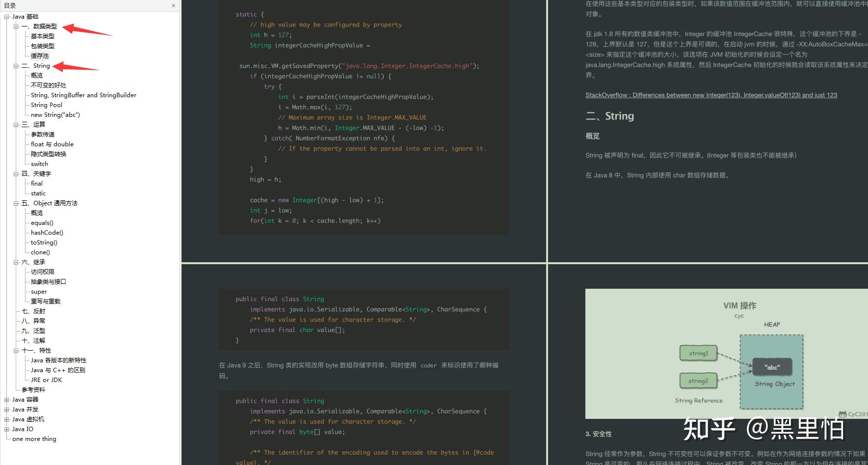Go to 八、异常 in the outline

click(33, 321)
